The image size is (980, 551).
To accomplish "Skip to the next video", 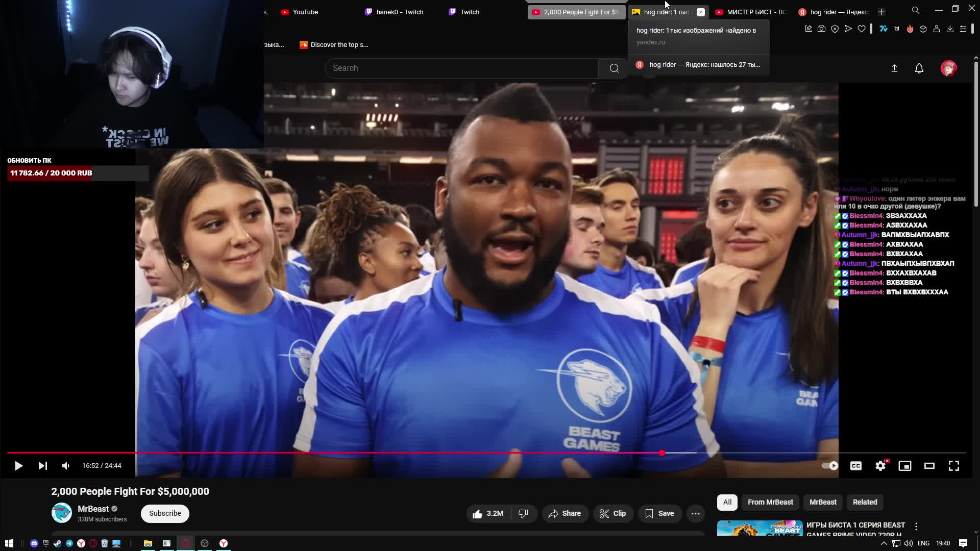I will (x=43, y=466).
